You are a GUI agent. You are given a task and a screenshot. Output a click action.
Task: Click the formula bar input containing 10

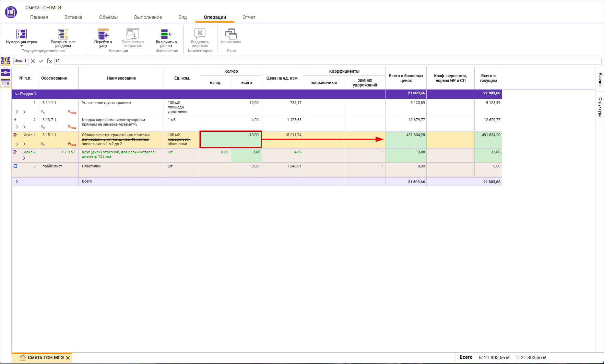[x=326, y=61]
